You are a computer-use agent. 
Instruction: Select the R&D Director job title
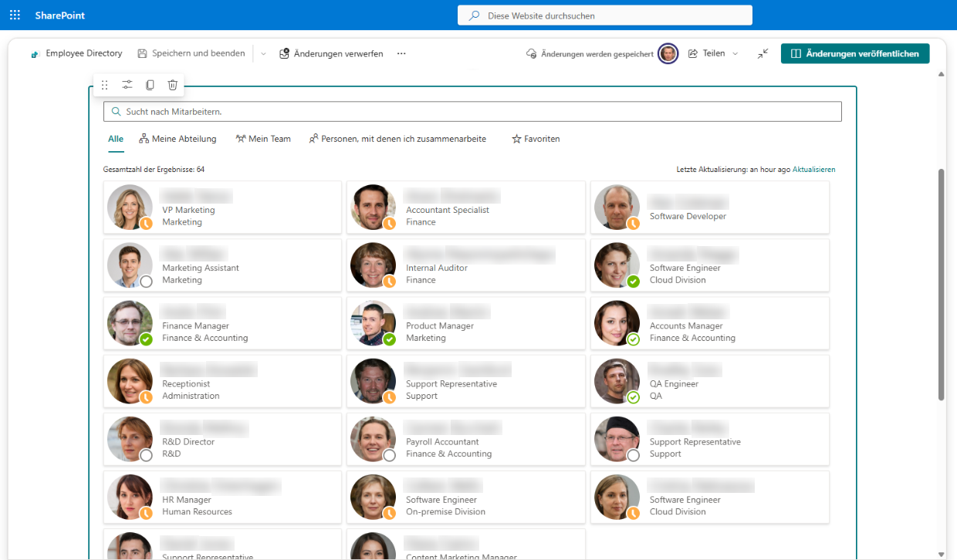click(x=188, y=442)
